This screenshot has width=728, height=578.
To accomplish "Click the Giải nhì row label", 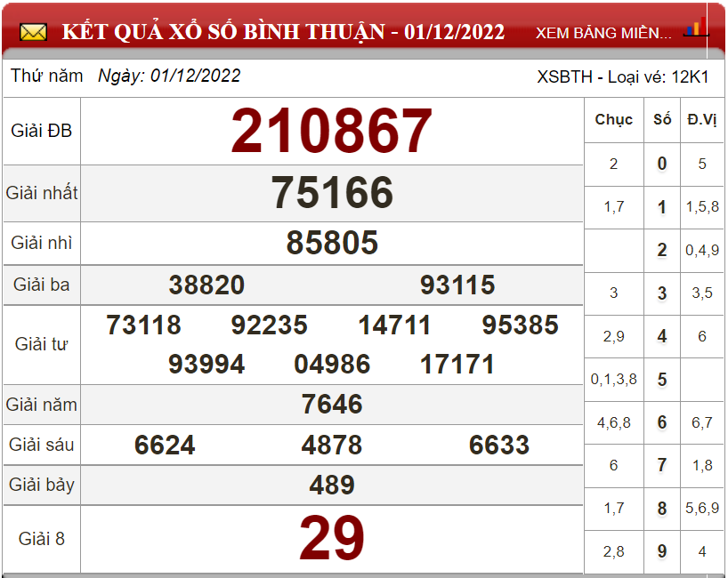I will [41, 243].
